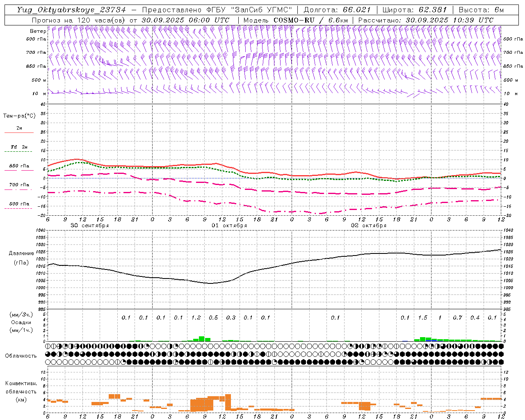Click the line sample under the 2м legend
The height and width of the screenshot is (420, 525).
(x=19, y=132)
